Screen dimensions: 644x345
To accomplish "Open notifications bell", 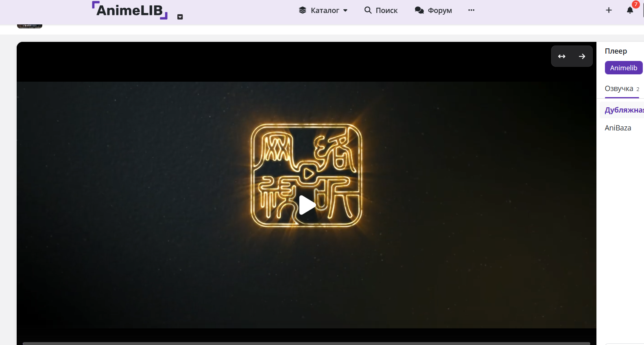I will pyautogui.click(x=630, y=10).
